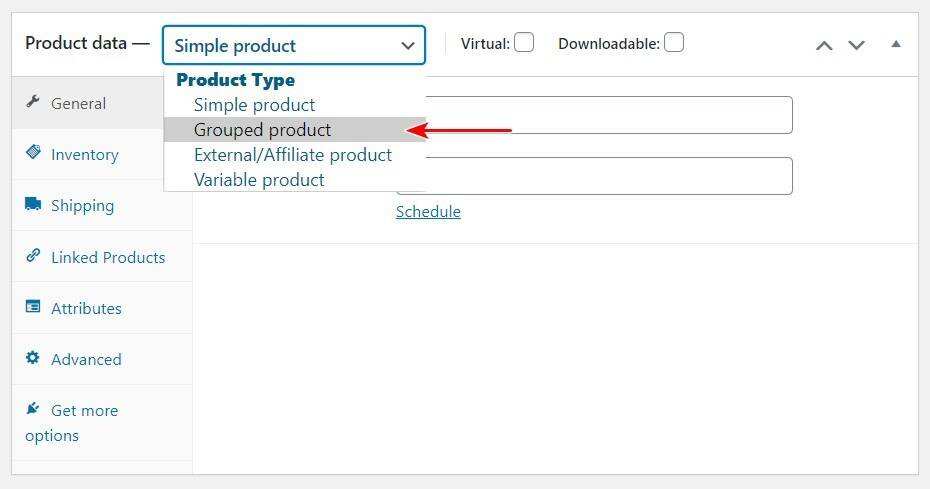Switch to the Inventory tab
930x489 pixels.
click(x=85, y=155)
